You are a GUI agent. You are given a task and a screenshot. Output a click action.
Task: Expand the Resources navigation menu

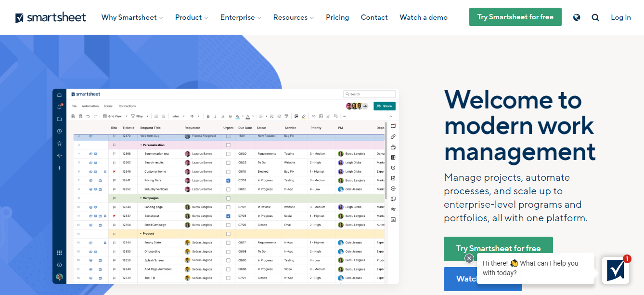point(294,17)
